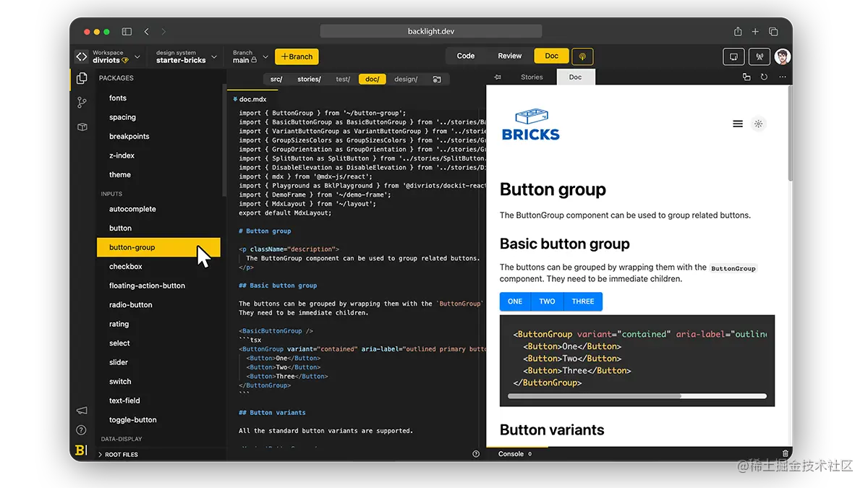The height and width of the screenshot is (488, 868).
Task: Open the Branch main dropdown
Action: click(x=250, y=56)
